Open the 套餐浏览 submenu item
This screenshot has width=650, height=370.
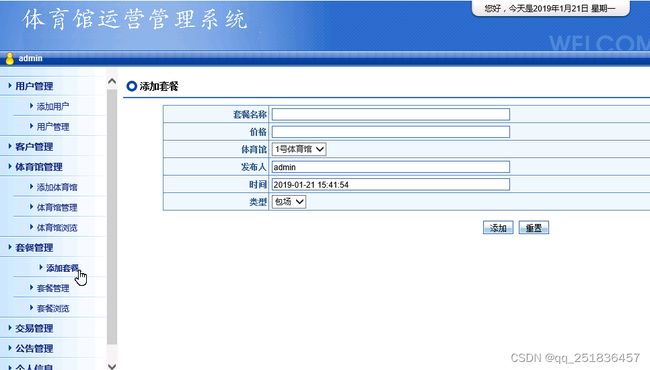[53, 309]
